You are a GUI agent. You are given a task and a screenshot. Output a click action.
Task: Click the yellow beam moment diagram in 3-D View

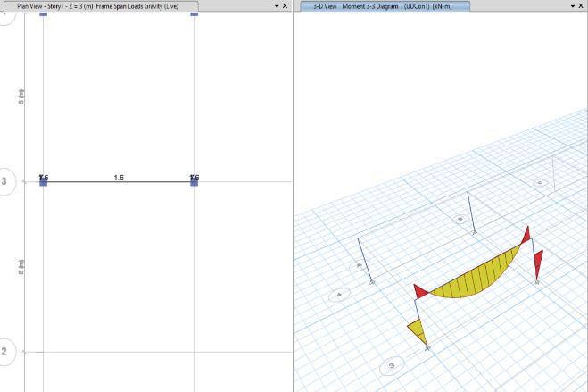pyautogui.click(x=475, y=278)
